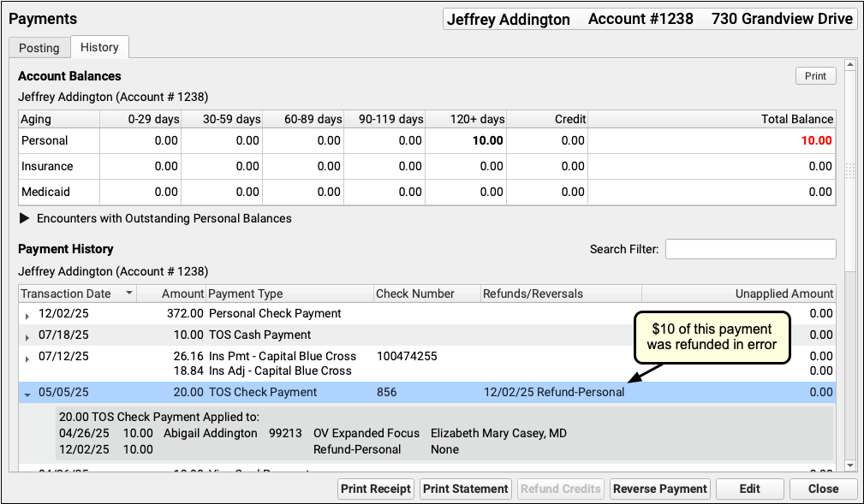This screenshot has height=504, width=864.
Task: Close the Payments window
Action: point(823,489)
